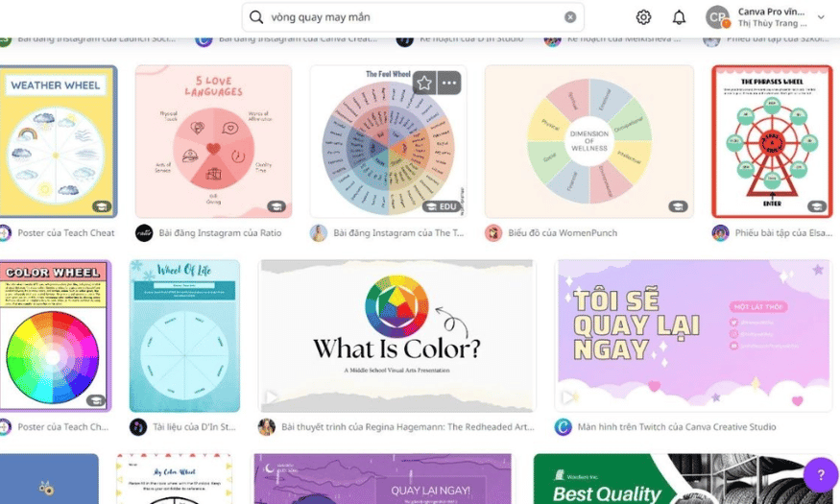Open the What Is Color presentation
Image resolution: width=840 pixels, height=504 pixels.
pos(397,336)
